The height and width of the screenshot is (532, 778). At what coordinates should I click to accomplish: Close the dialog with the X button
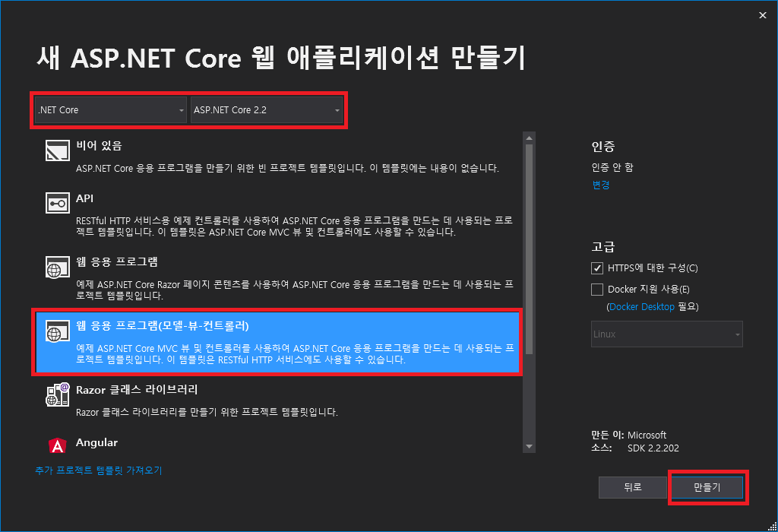(763, 15)
